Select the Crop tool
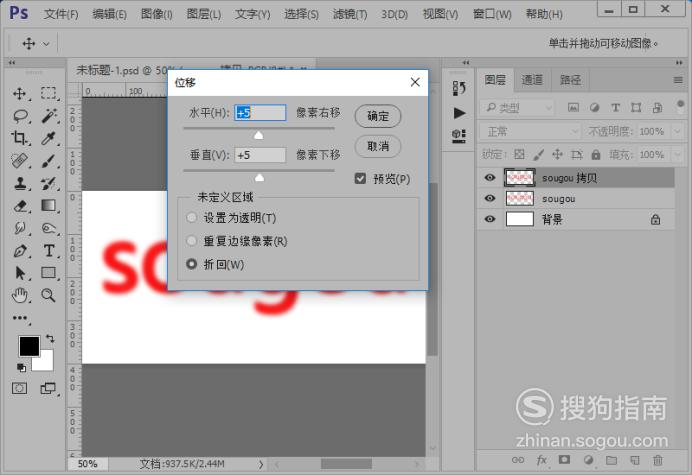Screen dimensions: 692x475 click(19, 138)
